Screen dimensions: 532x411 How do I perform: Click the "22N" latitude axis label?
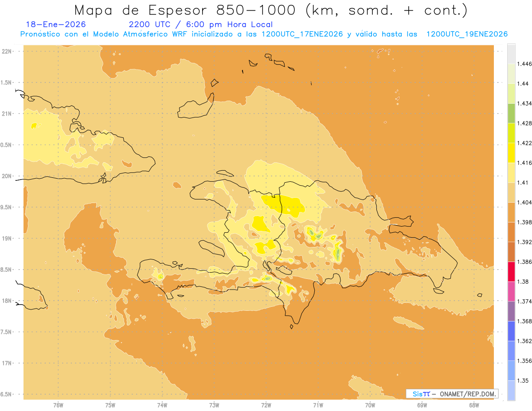pyautogui.click(x=7, y=51)
